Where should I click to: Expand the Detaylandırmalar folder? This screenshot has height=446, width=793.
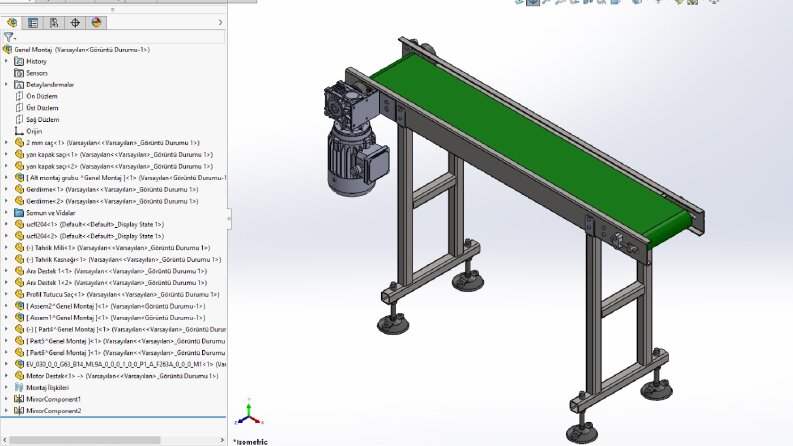[x=6, y=84]
